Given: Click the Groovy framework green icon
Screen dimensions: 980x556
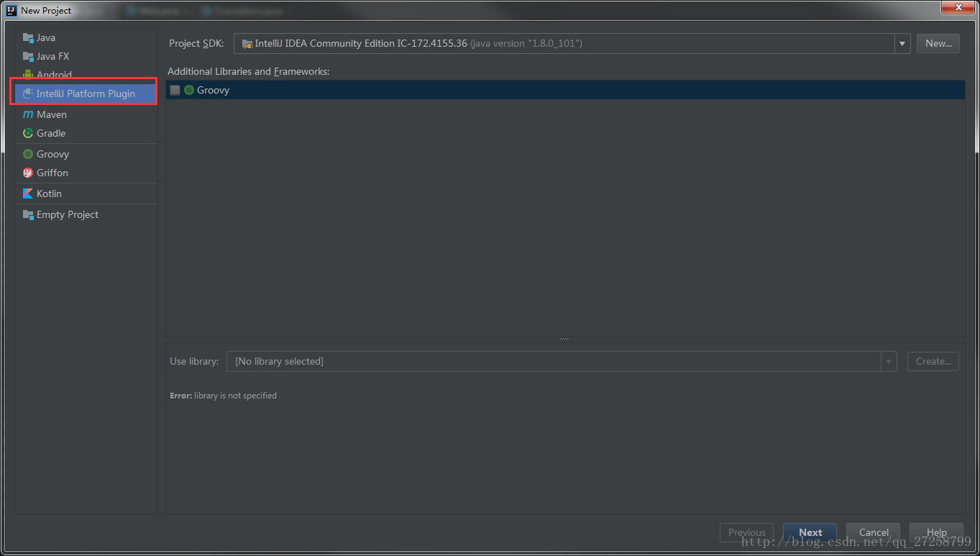Looking at the screenshot, I should pos(189,90).
